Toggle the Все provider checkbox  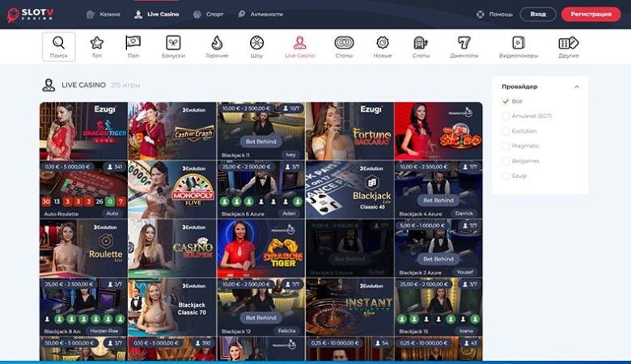click(506, 101)
